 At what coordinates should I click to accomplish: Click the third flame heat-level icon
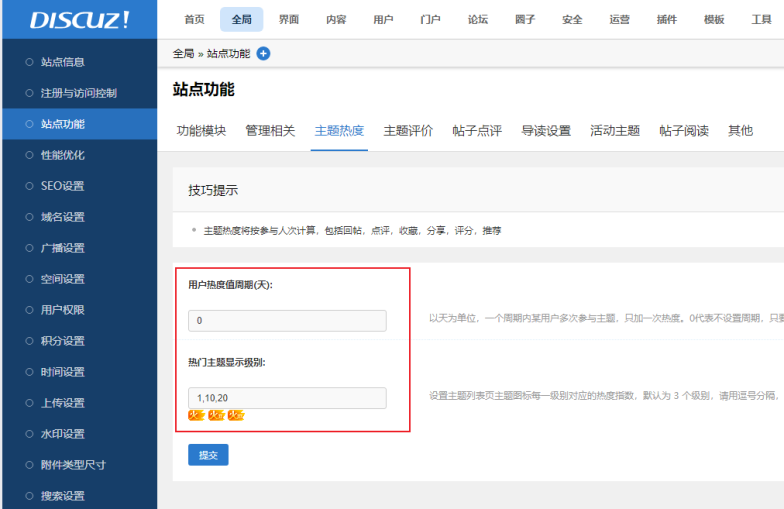click(236, 416)
